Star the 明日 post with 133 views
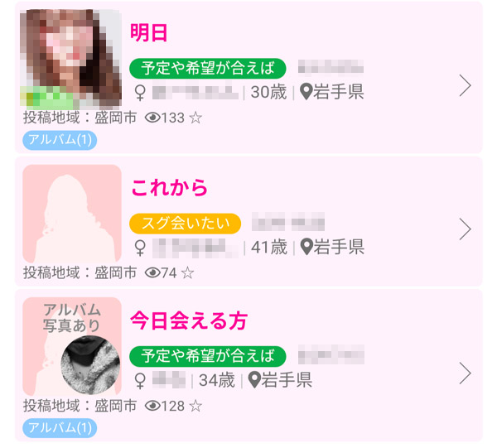The height and width of the screenshot is (448, 497). pos(195,118)
